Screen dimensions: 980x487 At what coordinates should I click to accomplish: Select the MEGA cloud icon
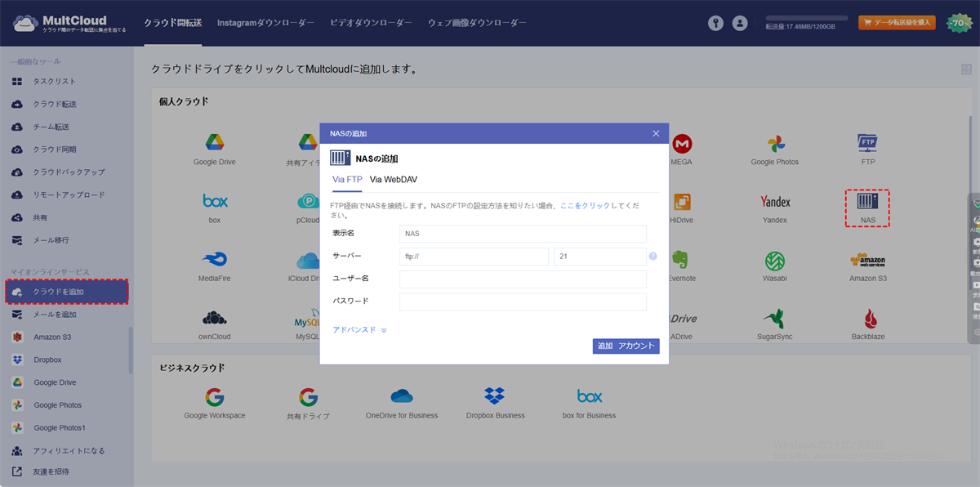click(682, 144)
